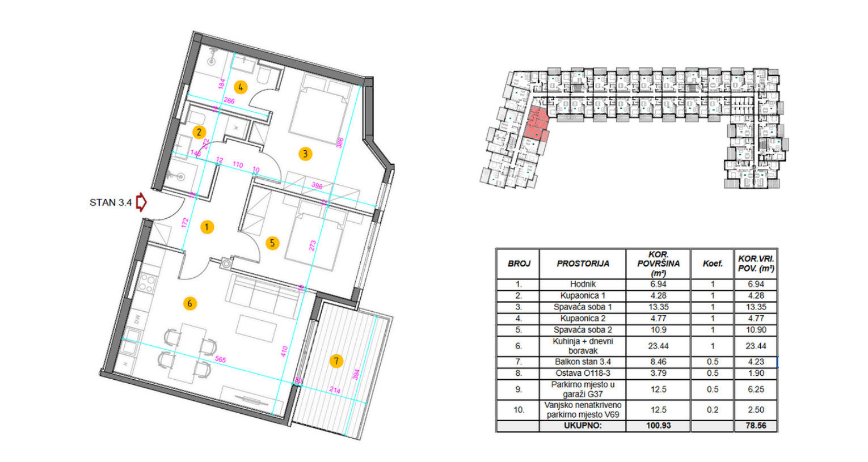Select the UKUPNO total label cell
The height and width of the screenshot is (462, 868).
(583, 426)
